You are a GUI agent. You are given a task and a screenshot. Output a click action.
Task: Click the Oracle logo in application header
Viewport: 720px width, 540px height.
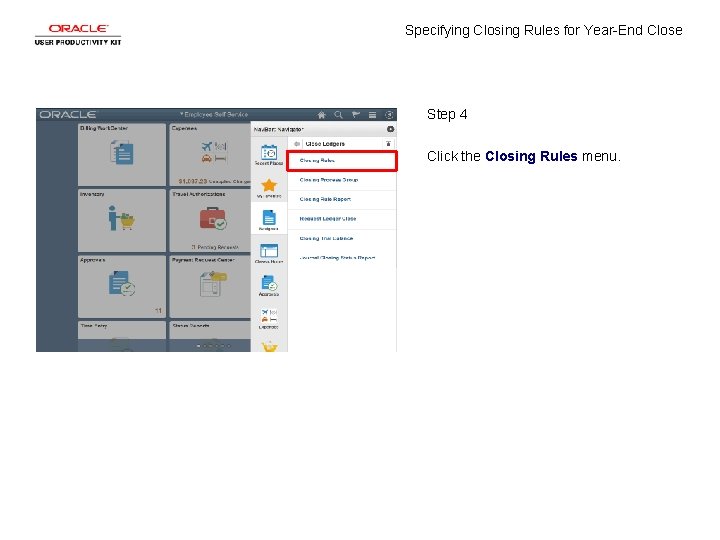coord(68,115)
